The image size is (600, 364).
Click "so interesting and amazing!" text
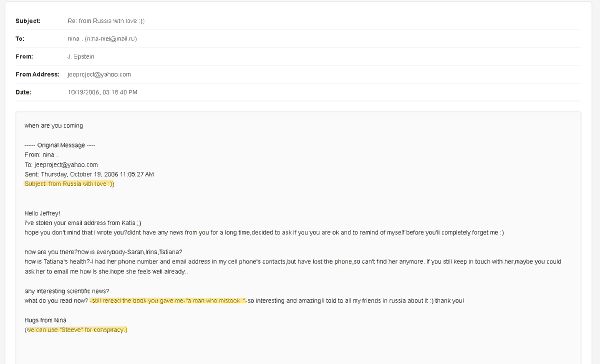coord(285,300)
